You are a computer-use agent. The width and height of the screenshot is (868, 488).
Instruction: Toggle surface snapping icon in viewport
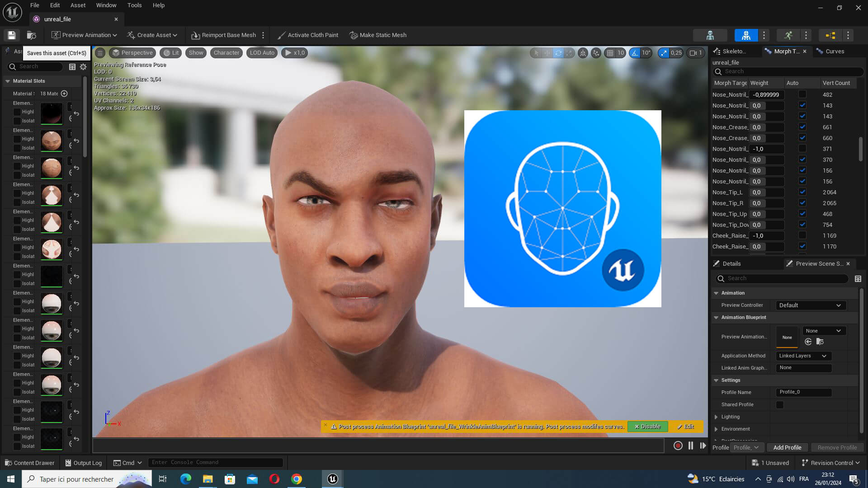pos(596,53)
